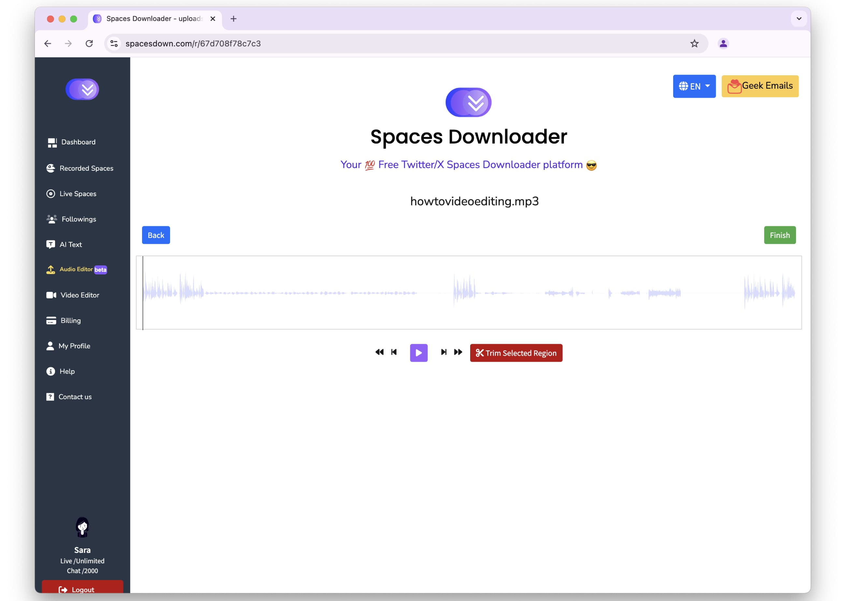The image size is (868, 601).
Task: Expand the browser tab search chevron
Action: (799, 19)
